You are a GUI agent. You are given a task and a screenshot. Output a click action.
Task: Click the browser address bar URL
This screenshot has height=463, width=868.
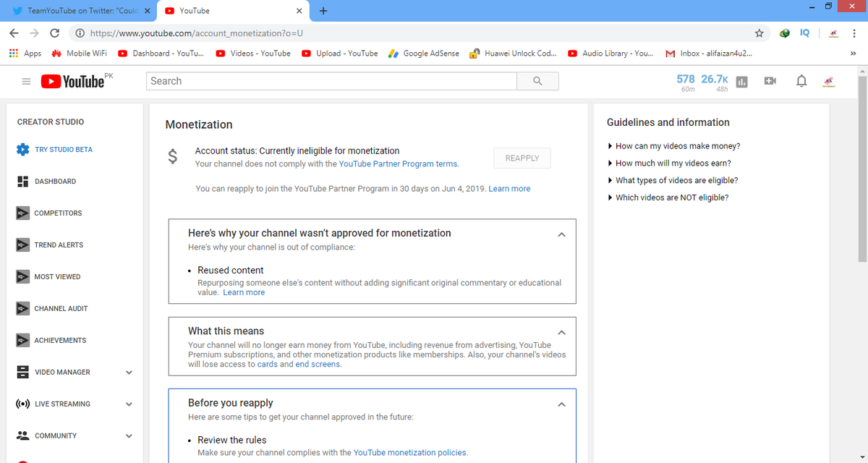click(x=197, y=33)
